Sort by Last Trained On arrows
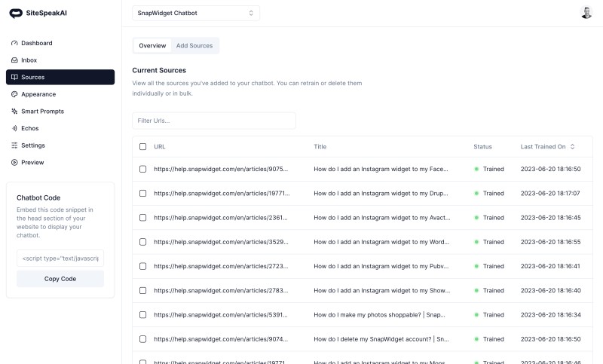Screen dimensions: 603x364 click(572, 146)
